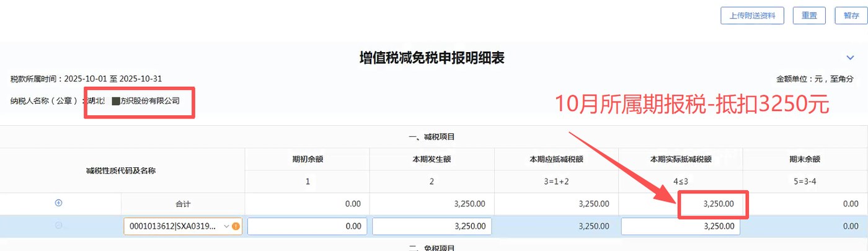Viewport: 868px width, 251px height.
Task: Click the 重置 button
Action: (809, 15)
